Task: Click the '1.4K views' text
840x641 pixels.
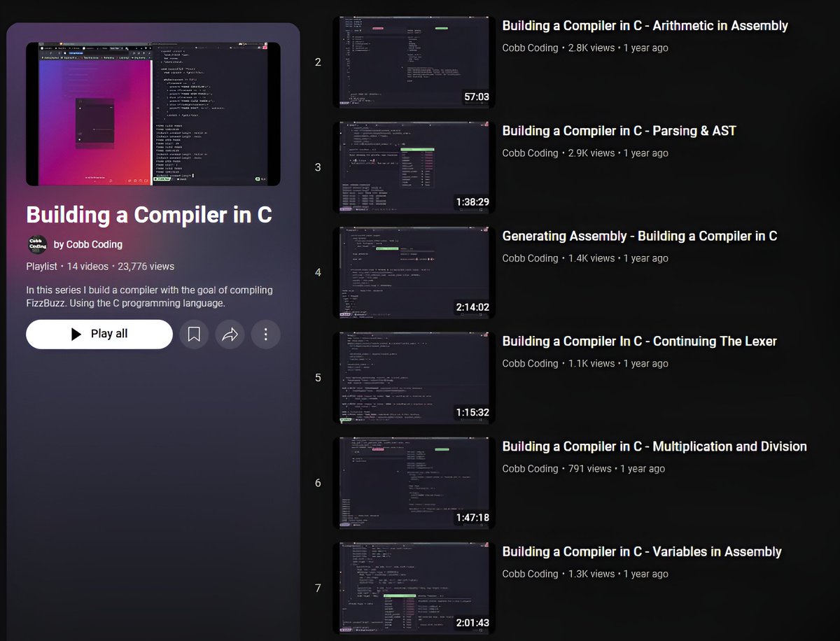Action: 591,258
